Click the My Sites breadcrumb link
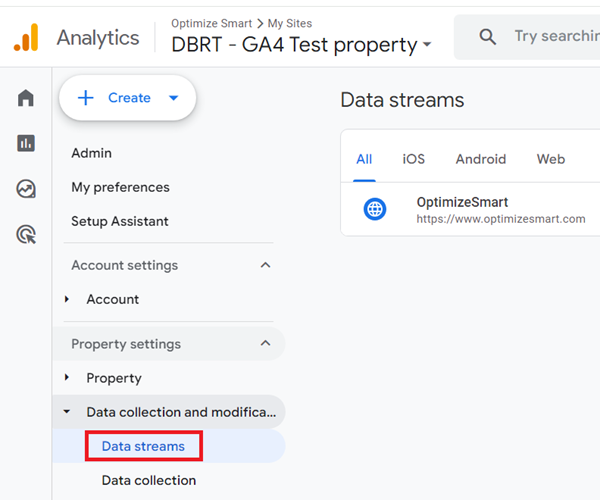Image resolution: width=600 pixels, height=500 pixels. pyautogui.click(x=290, y=23)
